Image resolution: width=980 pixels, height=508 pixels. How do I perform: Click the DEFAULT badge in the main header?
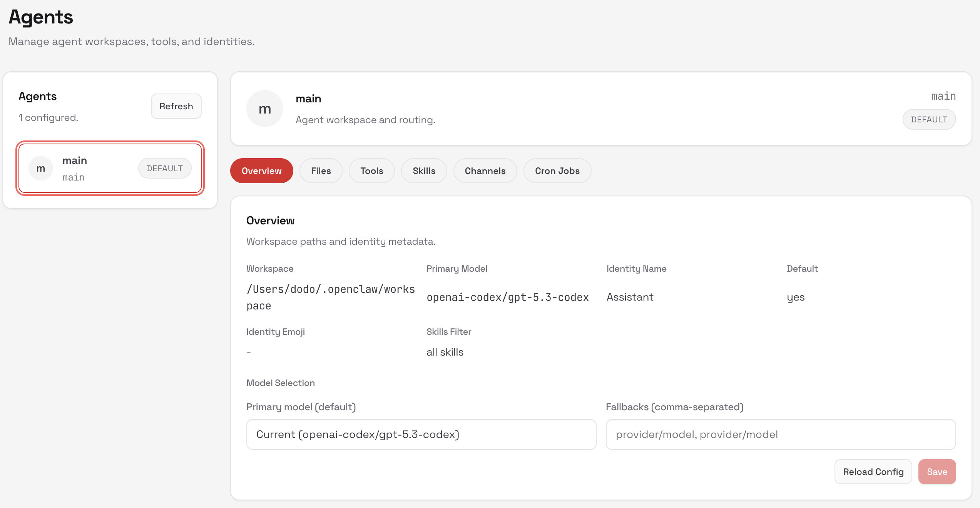click(x=928, y=120)
